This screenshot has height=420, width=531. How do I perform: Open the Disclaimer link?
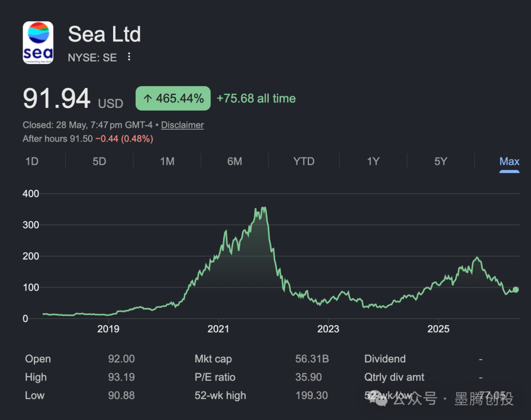tap(182, 125)
